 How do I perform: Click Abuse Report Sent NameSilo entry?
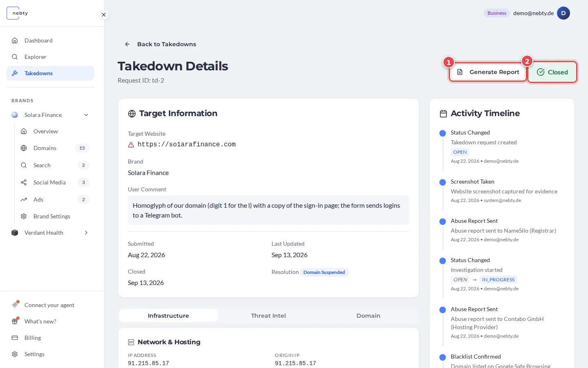click(x=504, y=230)
